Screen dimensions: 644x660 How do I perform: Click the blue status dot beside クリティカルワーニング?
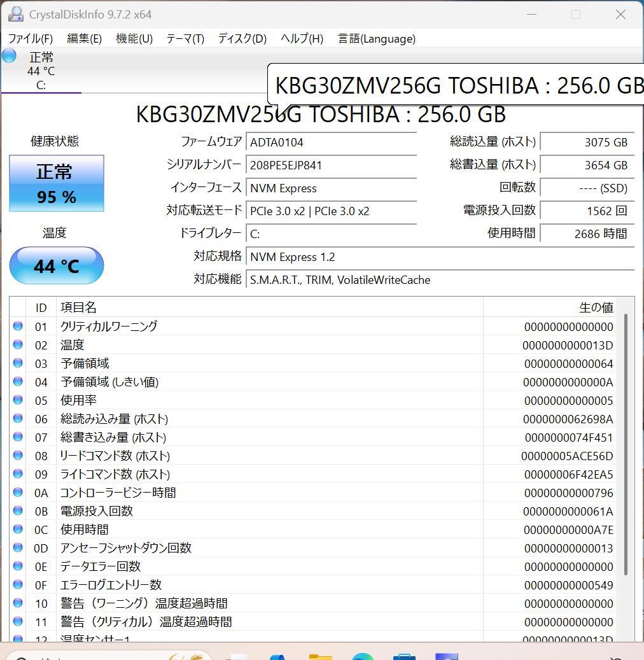click(x=18, y=326)
